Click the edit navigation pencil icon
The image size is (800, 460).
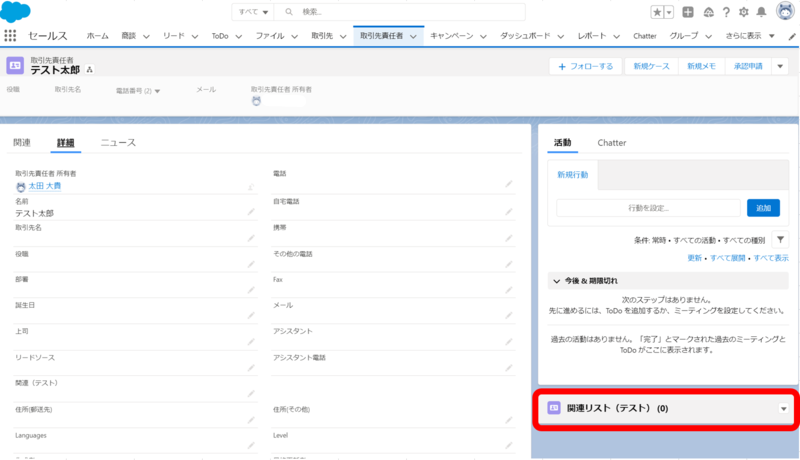tap(792, 36)
